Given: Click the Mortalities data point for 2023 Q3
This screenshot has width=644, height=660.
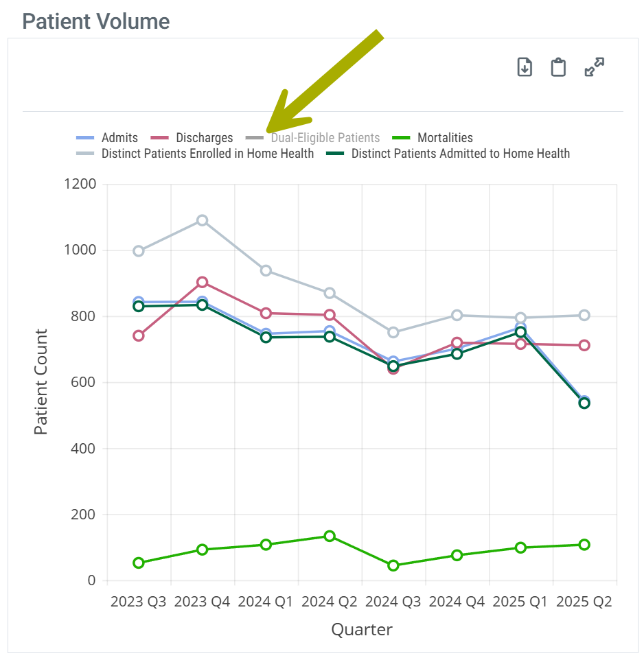Looking at the screenshot, I should tap(139, 563).
